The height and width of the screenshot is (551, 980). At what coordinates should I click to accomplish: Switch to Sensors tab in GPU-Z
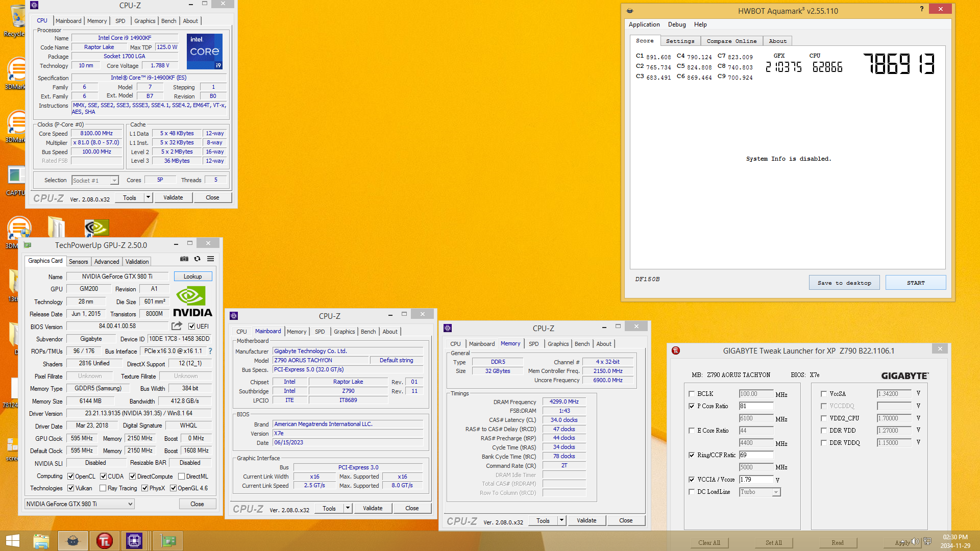pyautogui.click(x=79, y=262)
